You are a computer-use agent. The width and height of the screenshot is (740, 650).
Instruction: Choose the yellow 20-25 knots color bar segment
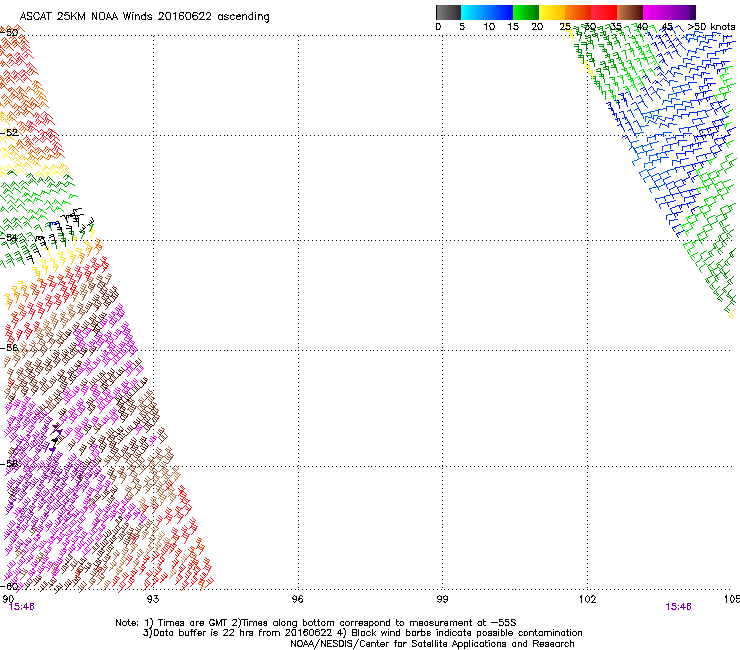552,12
